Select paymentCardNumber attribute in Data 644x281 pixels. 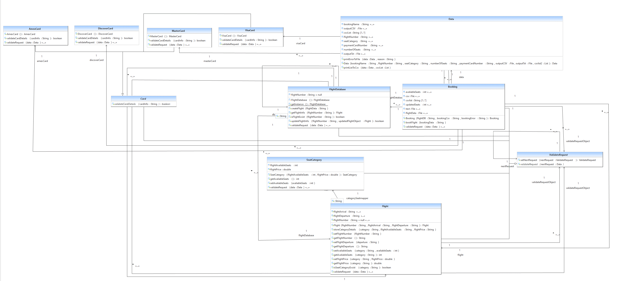point(362,45)
